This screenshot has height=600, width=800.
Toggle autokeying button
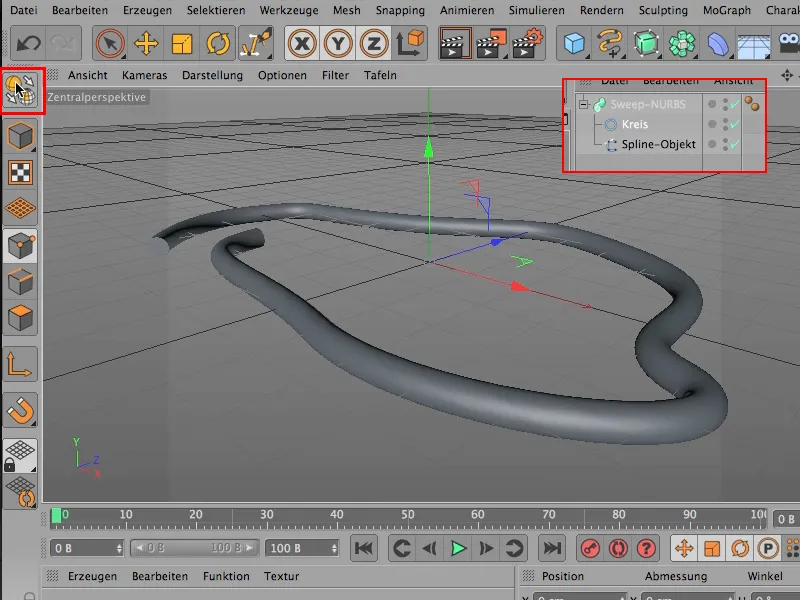tap(618, 548)
